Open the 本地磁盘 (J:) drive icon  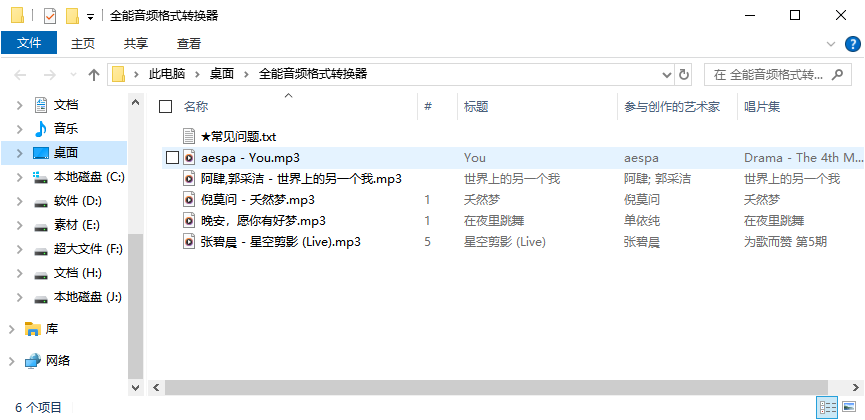pyautogui.click(x=41, y=299)
